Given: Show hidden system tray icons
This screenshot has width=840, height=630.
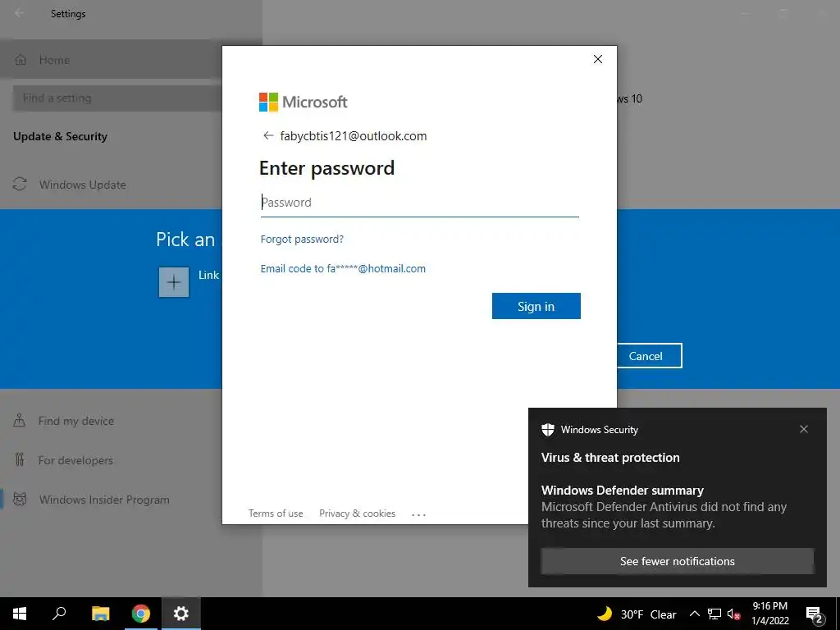Looking at the screenshot, I should (694, 614).
